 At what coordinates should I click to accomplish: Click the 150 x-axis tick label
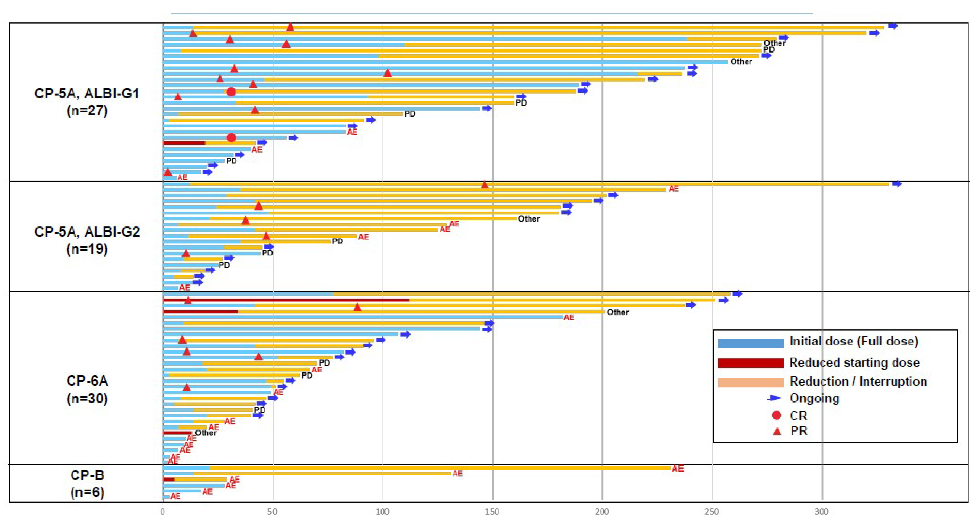(492, 512)
